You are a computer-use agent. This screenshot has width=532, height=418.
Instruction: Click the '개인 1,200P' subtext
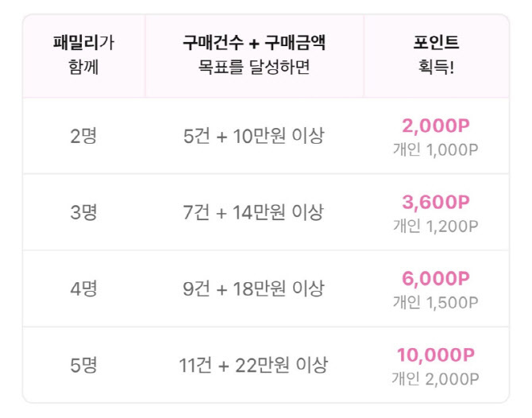pos(436,225)
